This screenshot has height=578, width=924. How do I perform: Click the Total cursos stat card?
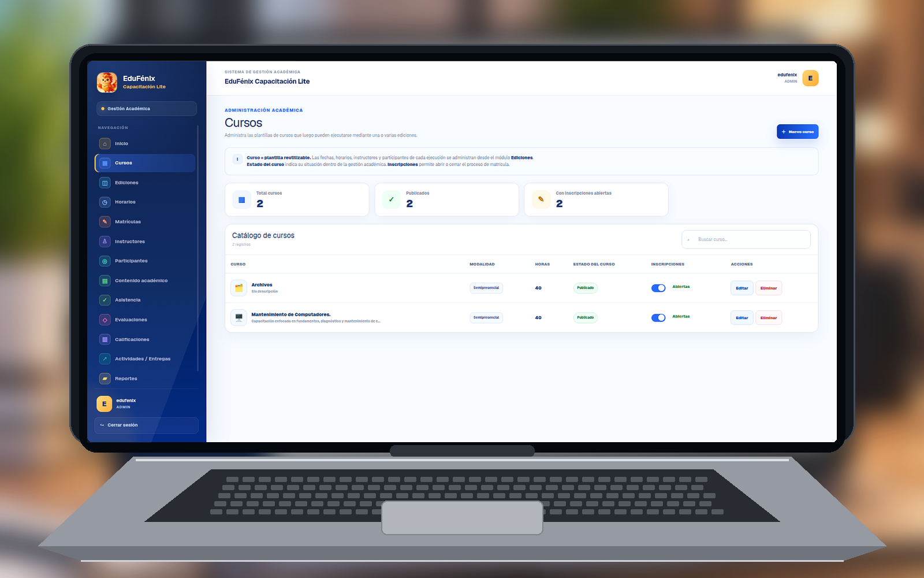(297, 199)
